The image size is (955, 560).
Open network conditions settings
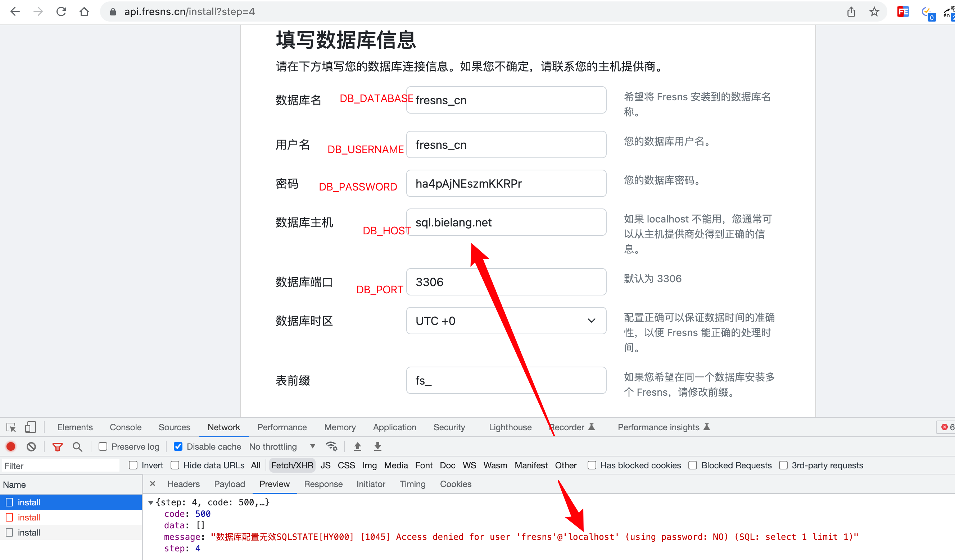tap(332, 446)
